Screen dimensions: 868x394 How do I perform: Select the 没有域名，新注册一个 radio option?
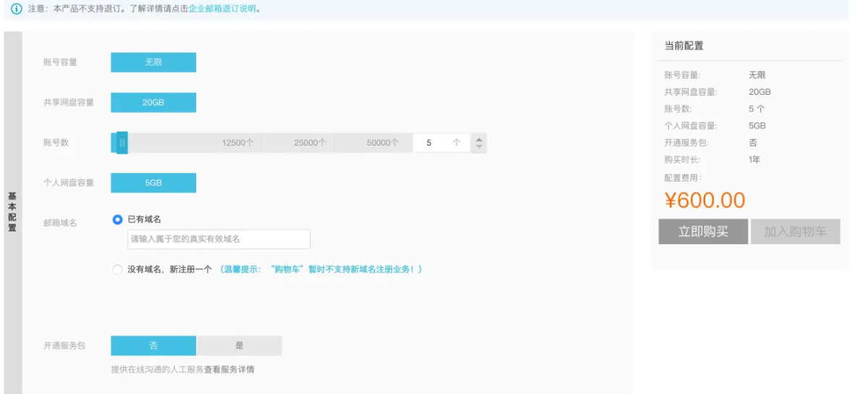(117, 269)
